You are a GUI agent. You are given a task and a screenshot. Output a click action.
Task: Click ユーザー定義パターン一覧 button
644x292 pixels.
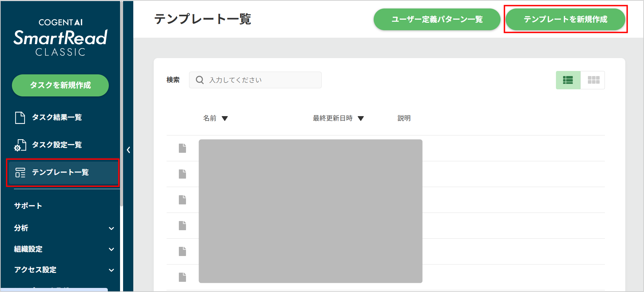point(437,19)
